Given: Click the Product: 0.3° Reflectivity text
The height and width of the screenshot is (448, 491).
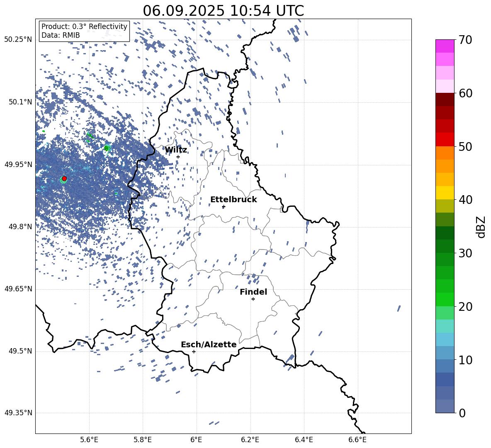Looking at the screenshot, I should (84, 26).
